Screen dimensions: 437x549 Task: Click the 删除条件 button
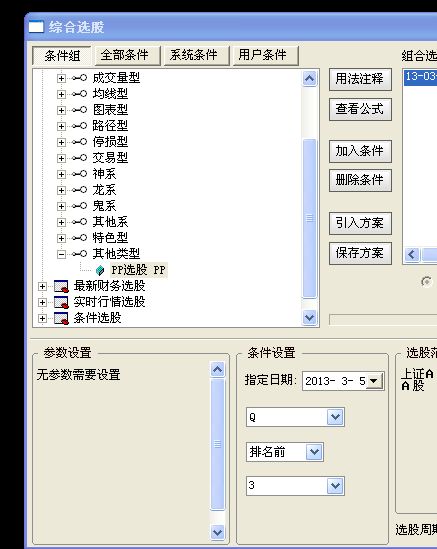click(360, 180)
